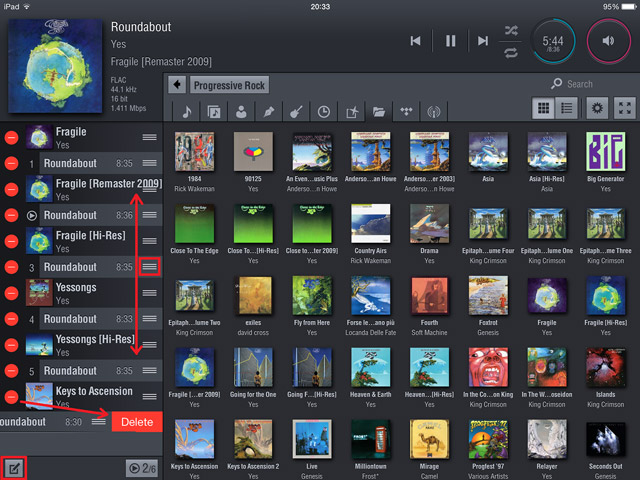Switch the album browser to grid view
640x480 pixels.
point(544,108)
